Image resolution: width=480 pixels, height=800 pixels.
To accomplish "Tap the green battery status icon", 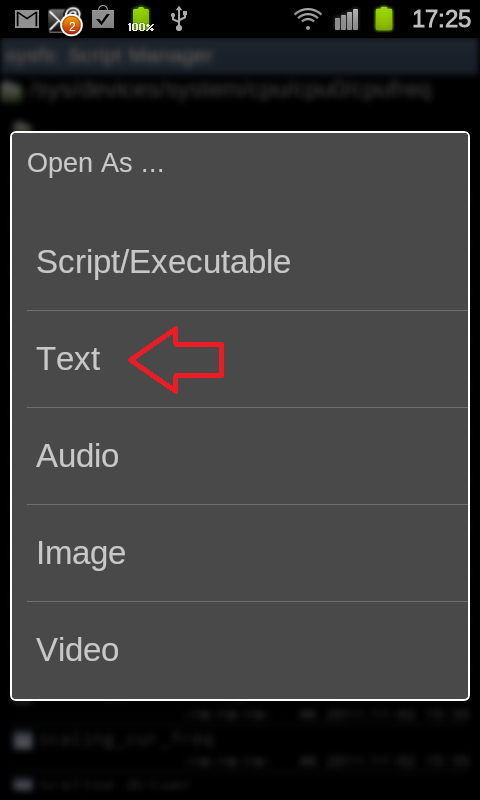I will tap(385, 19).
